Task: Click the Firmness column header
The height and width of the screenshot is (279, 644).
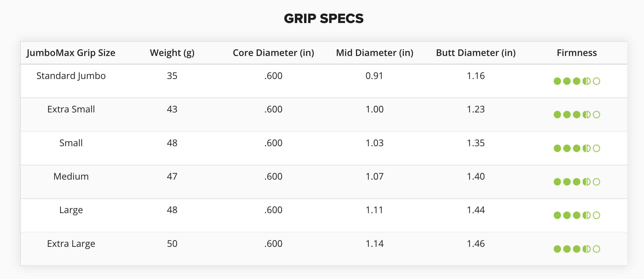Action: tap(577, 53)
